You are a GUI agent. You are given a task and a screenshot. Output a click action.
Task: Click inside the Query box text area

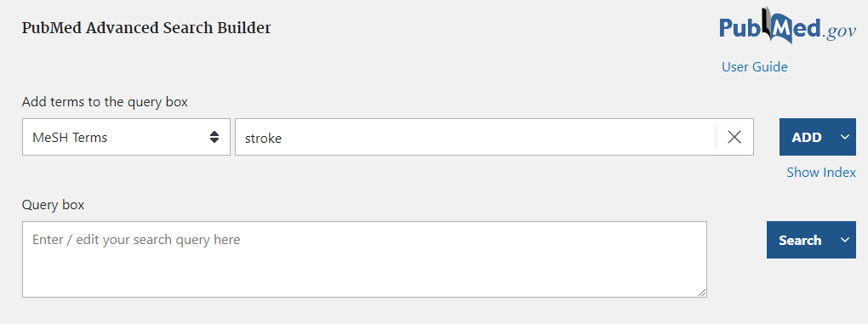click(364, 259)
